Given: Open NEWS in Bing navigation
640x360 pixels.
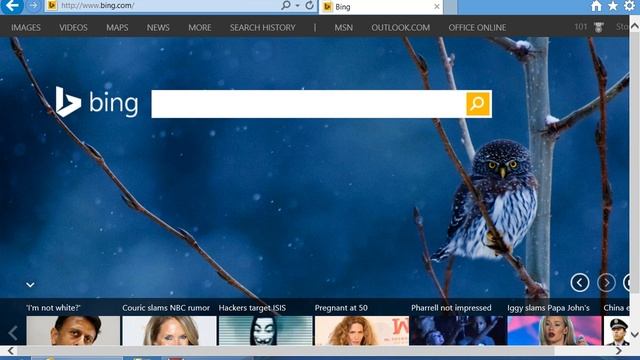Looking at the screenshot, I should point(158,27).
